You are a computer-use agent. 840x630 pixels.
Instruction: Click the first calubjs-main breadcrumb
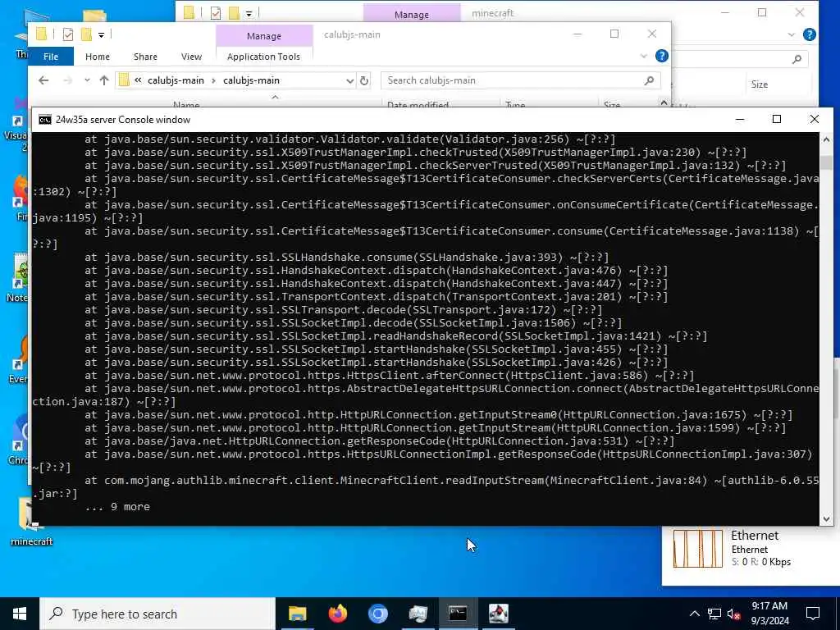[x=176, y=80]
